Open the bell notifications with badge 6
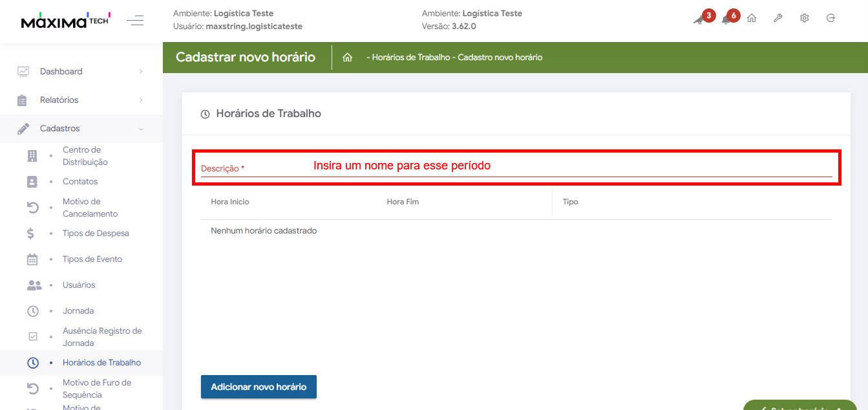868x410 pixels. point(726,19)
